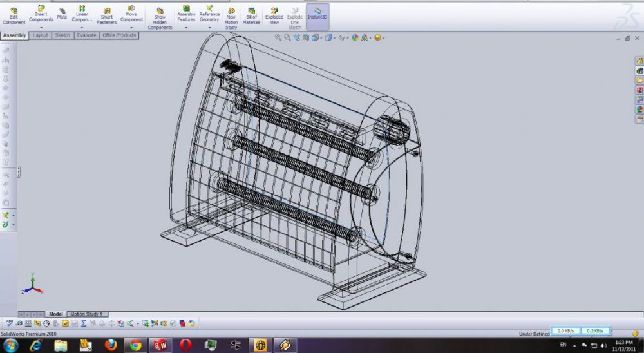The image size is (644, 353).
Task: Expand Move Component dropdown arrow
Action: 131,28
